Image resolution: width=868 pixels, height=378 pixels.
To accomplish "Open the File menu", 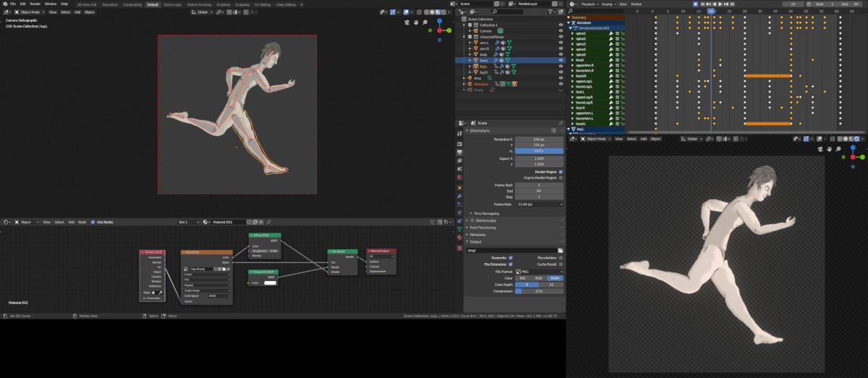I will [x=13, y=4].
